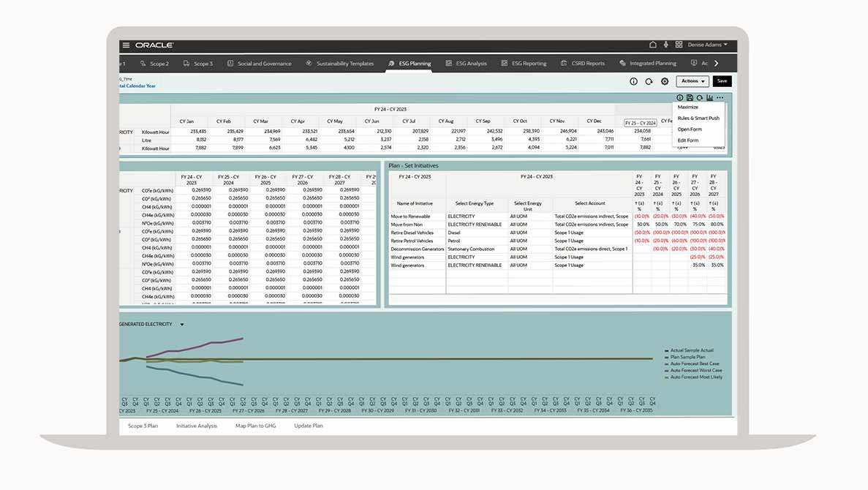Open the hamburger navigation menu
This screenshot has width=868, height=490.
(x=127, y=45)
